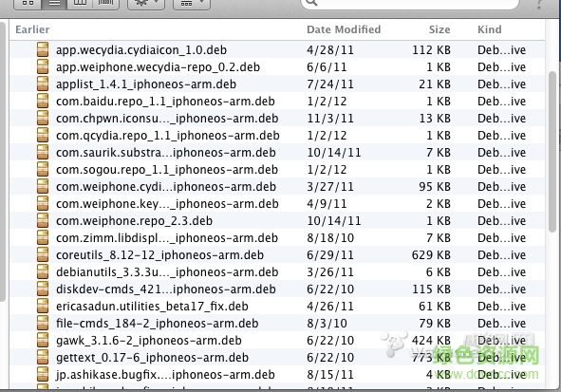Viewport: 561px width, 392px height.
Task: Select file com.baidu.repo_1.1_iphoneos-arm.deb
Action: click(165, 102)
